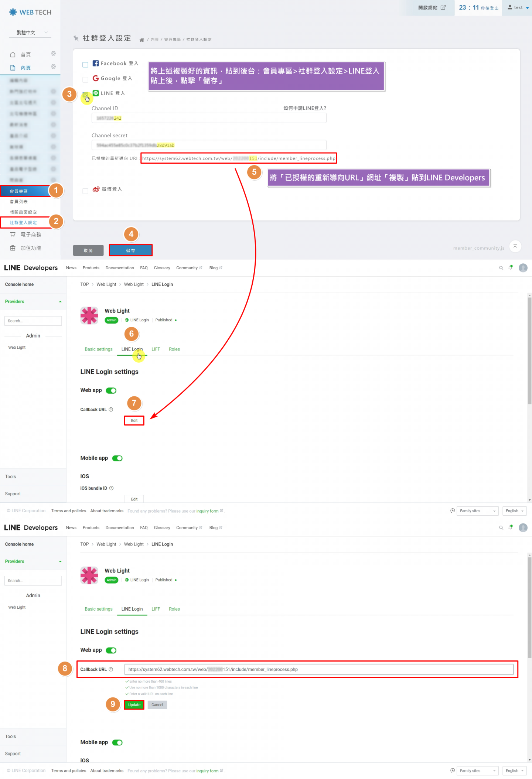
Task: Click gear icon next to 首頁
Action: point(53,54)
